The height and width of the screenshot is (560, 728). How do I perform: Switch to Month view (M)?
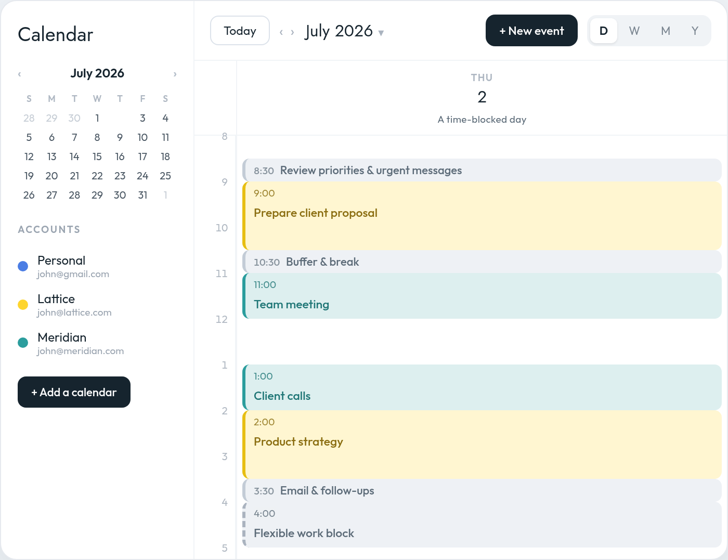[666, 31]
